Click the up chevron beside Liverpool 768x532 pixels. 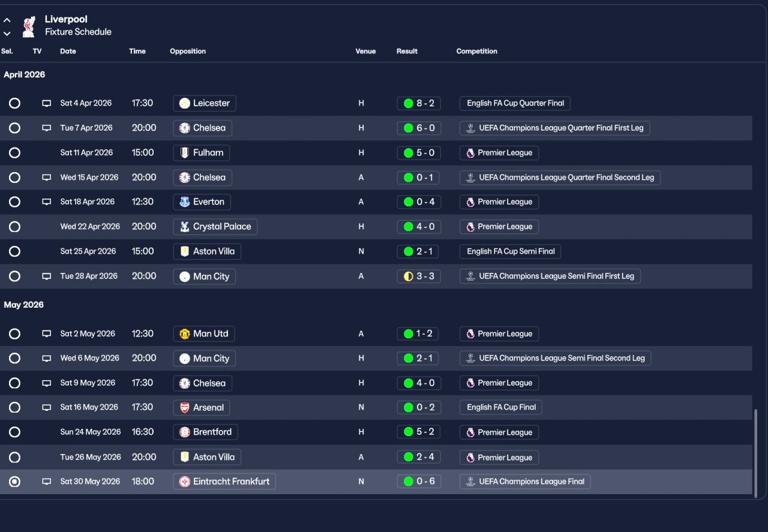point(7,20)
